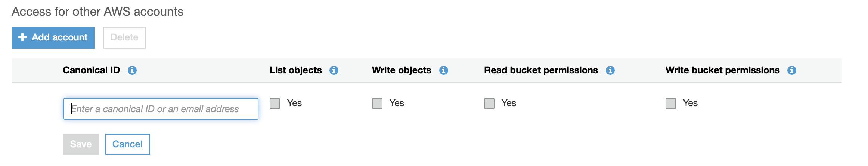Open the List objects info icon
This screenshot has height=166, width=868.
pos(334,70)
